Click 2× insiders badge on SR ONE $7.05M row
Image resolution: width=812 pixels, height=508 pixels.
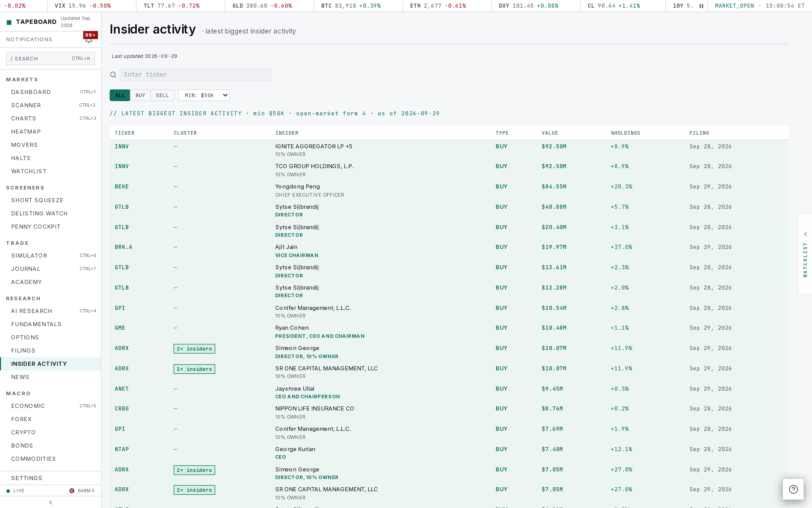click(194, 490)
